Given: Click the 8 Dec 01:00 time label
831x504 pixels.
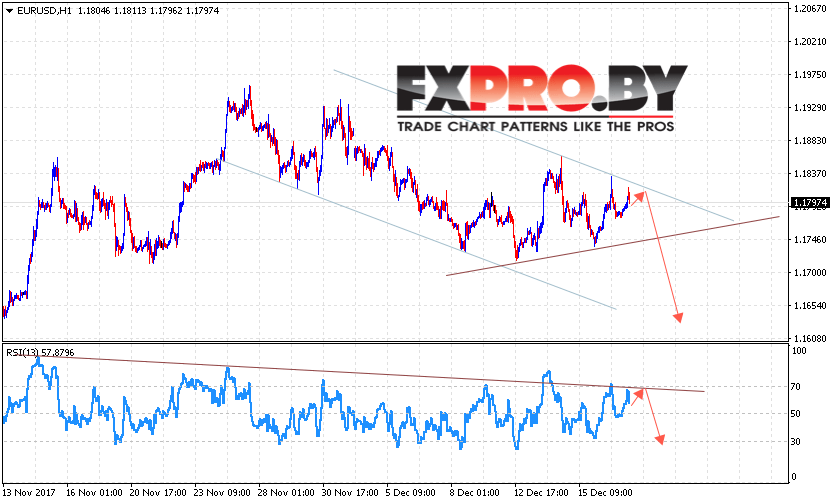Looking at the screenshot, I should [x=474, y=493].
